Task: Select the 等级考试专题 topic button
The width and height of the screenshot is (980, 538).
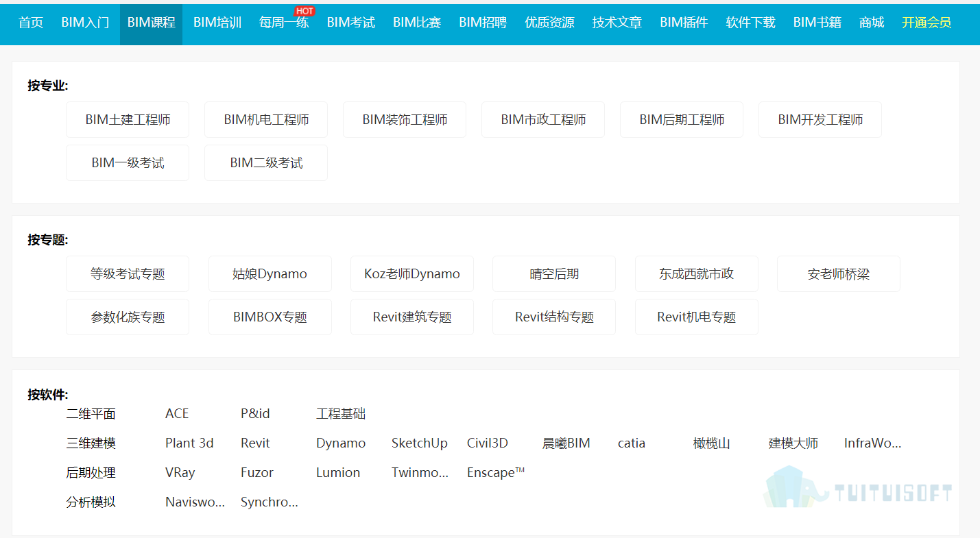Action: [128, 274]
